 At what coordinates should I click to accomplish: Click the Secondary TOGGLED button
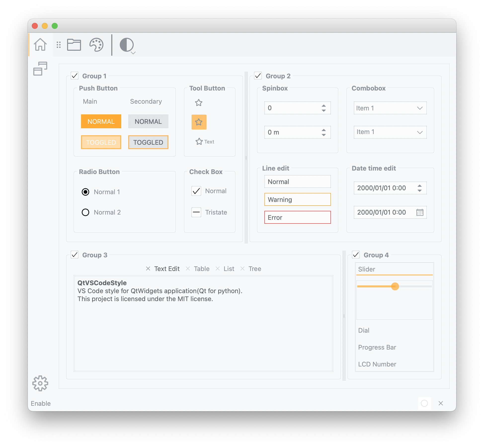point(148,142)
